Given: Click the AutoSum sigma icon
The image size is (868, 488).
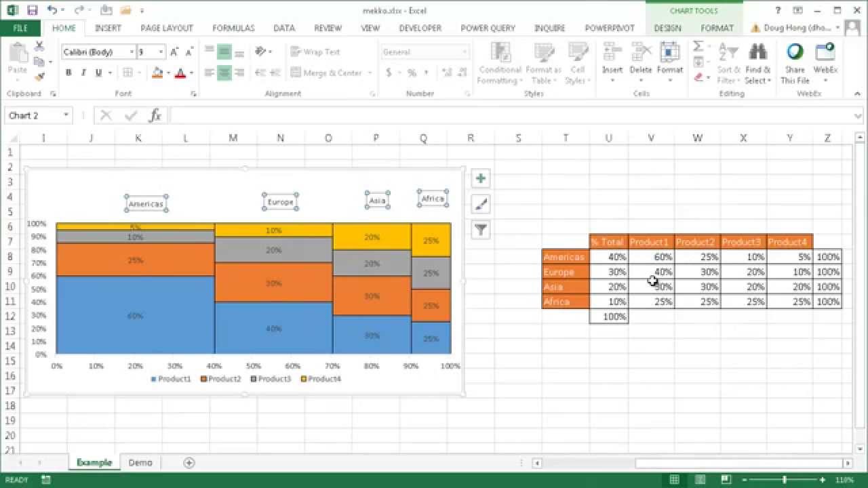Looking at the screenshot, I should tap(698, 46).
